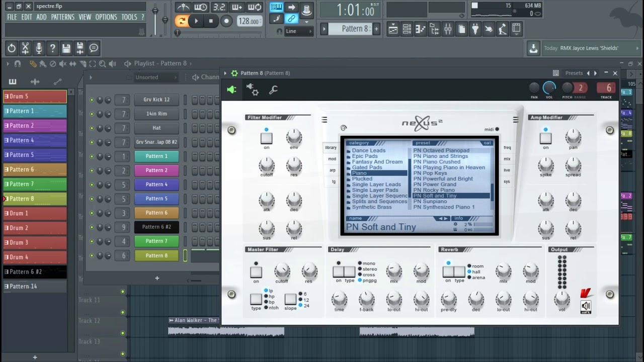
Task: Open Nexus left hamburger menu
Action: (325, 120)
